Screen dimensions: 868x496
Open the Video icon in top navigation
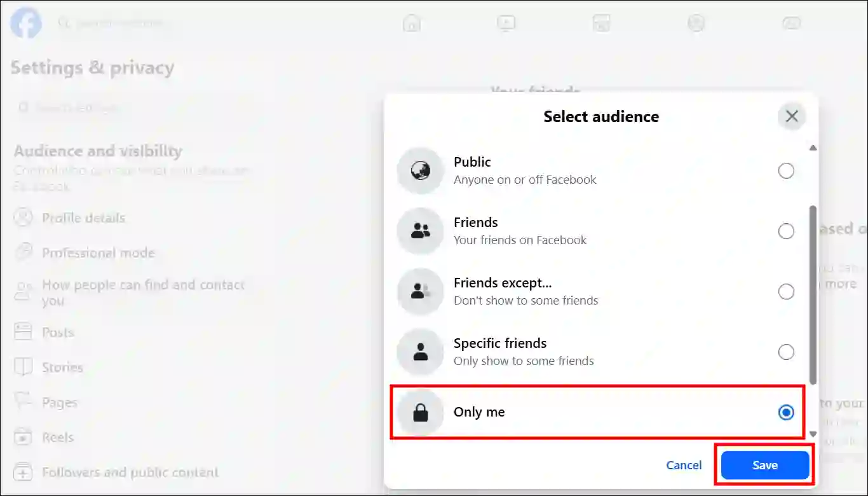point(506,24)
